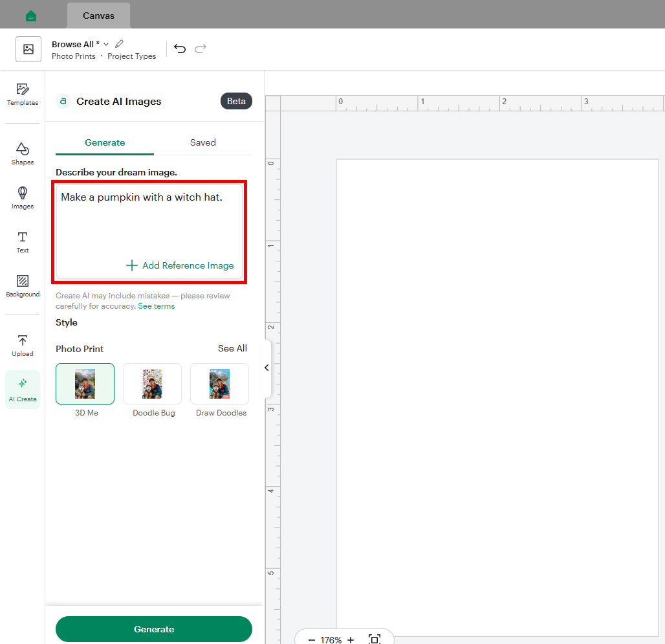Zoom in with the plus icon
This screenshot has width=665, height=644.
pyautogui.click(x=351, y=639)
